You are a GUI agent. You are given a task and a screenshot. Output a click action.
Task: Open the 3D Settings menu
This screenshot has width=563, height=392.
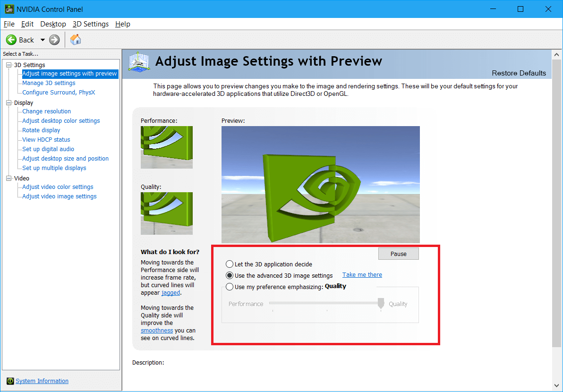(x=91, y=24)
